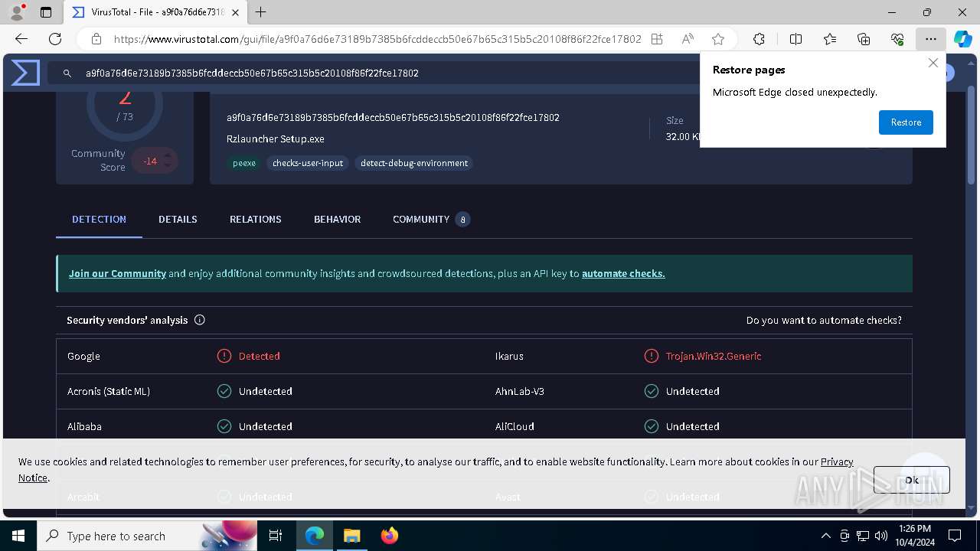Click the VirusTotal logo icon
The width and height of the screenshot is (980, 551).
click(25, 73)
